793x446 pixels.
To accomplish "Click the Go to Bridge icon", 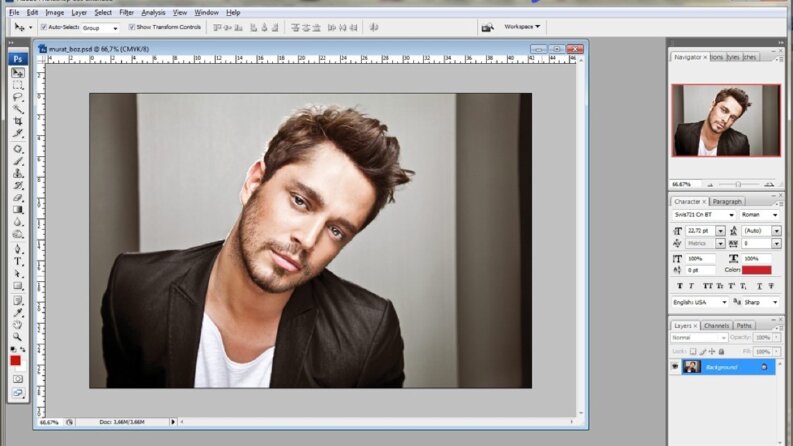I will (x=488, y=27).
